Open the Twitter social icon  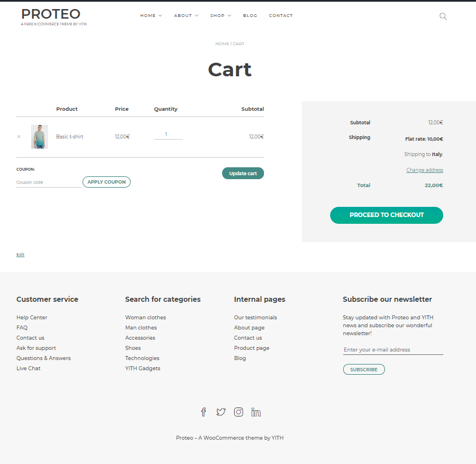(x=220, y=412)
